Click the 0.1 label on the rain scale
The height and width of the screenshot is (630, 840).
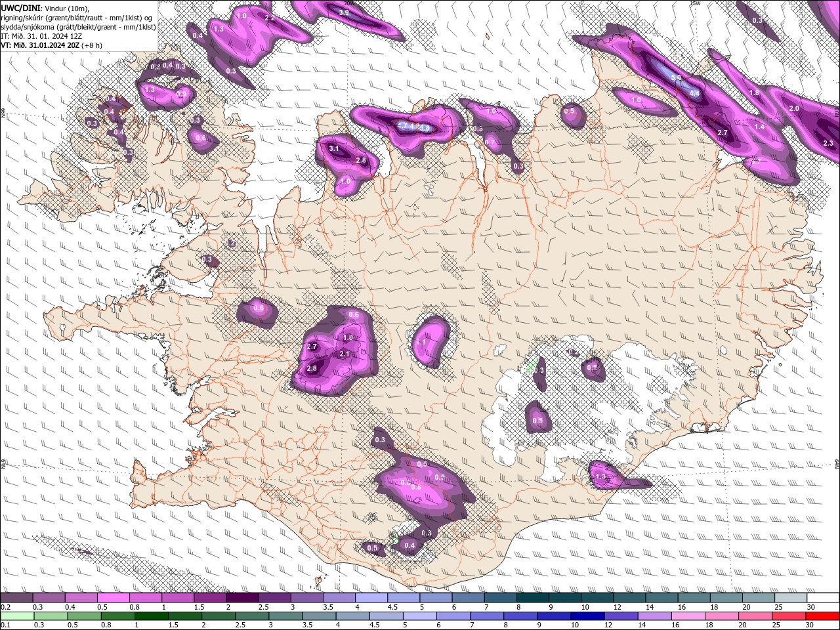5,625
